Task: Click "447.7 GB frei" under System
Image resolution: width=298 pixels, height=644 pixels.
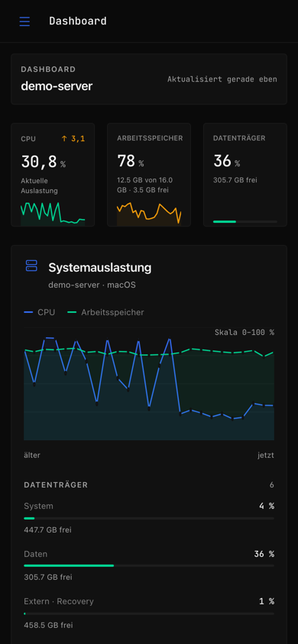Action: click(47, 530)
